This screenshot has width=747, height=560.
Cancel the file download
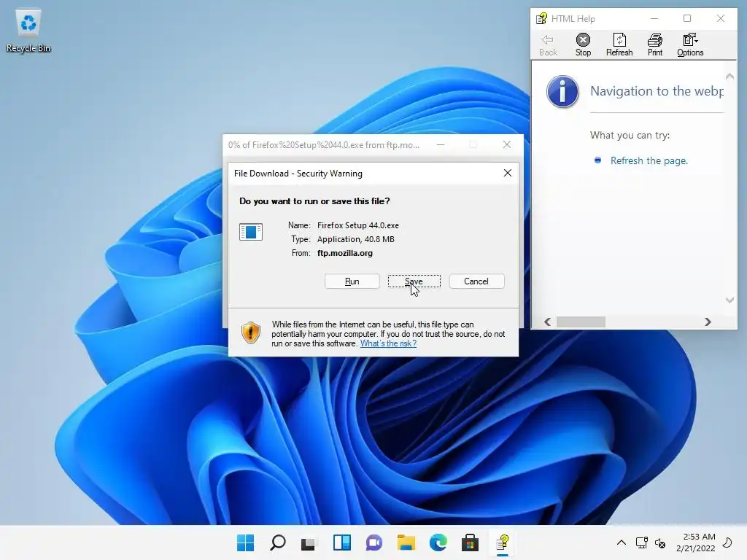[476, 281]
